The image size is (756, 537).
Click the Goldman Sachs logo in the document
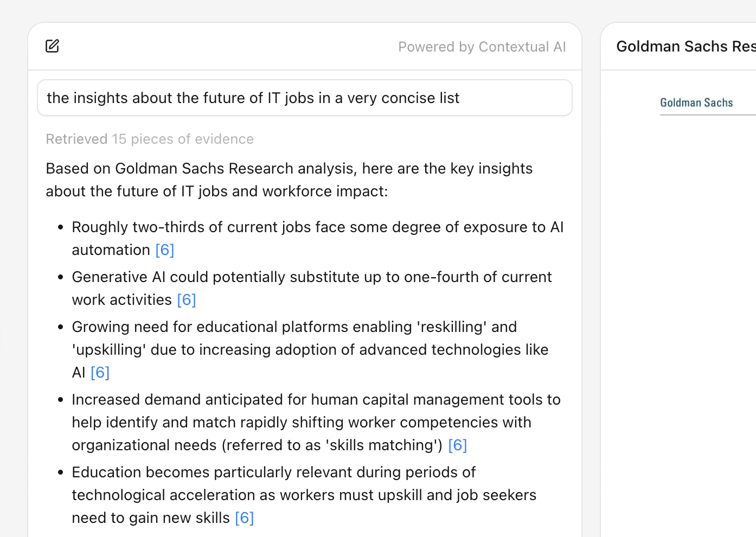pyautogui.click(x=696, y=103)
